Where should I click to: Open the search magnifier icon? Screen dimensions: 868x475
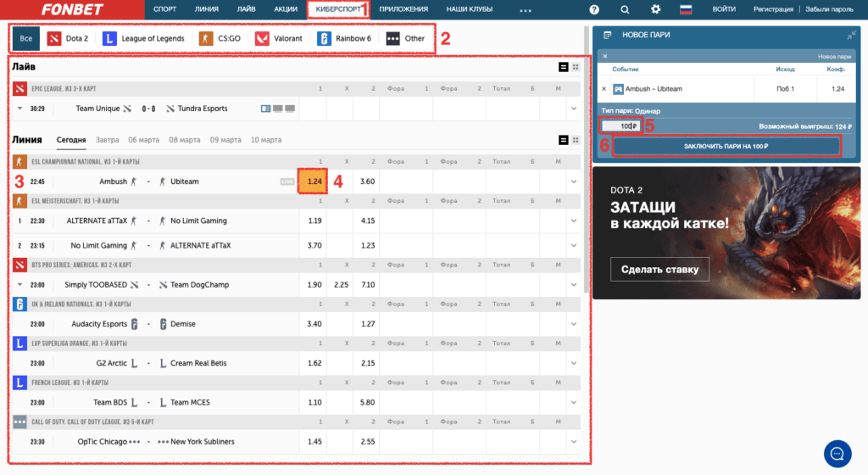(x=625, y=9)
